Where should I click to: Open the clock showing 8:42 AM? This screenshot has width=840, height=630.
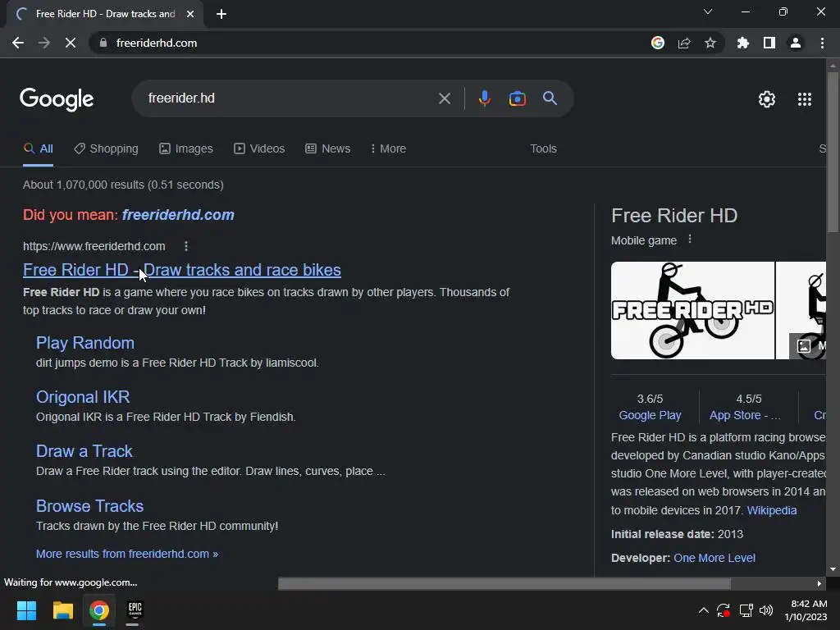tap(806, 610)
